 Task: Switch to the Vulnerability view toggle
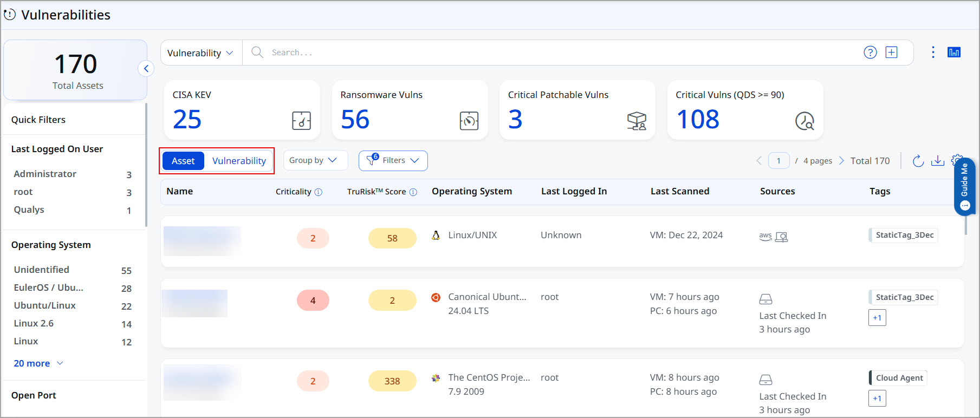coord(239,161)
